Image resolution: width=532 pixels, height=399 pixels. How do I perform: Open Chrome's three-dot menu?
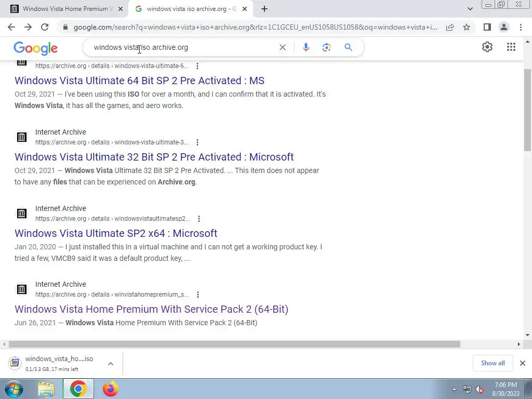[521, 27]
